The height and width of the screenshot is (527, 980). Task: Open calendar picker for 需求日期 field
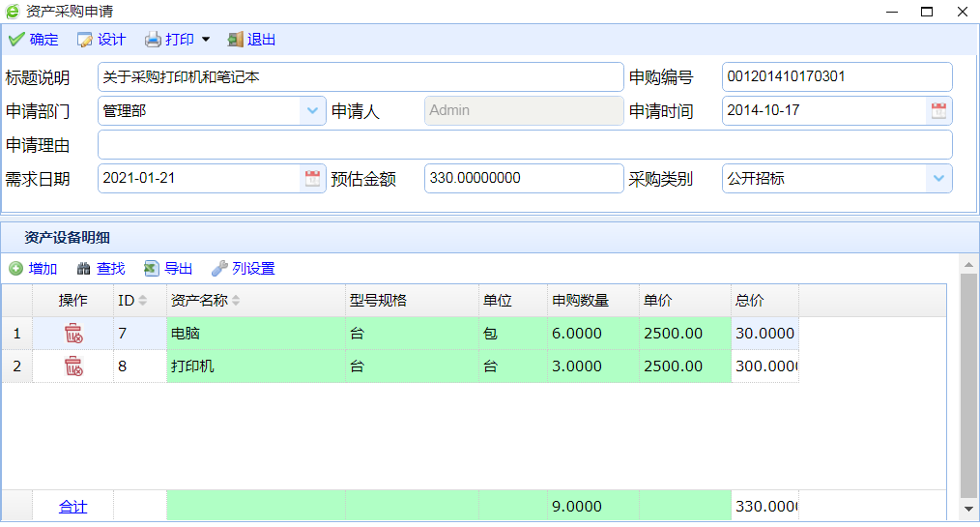pos(312,179)
